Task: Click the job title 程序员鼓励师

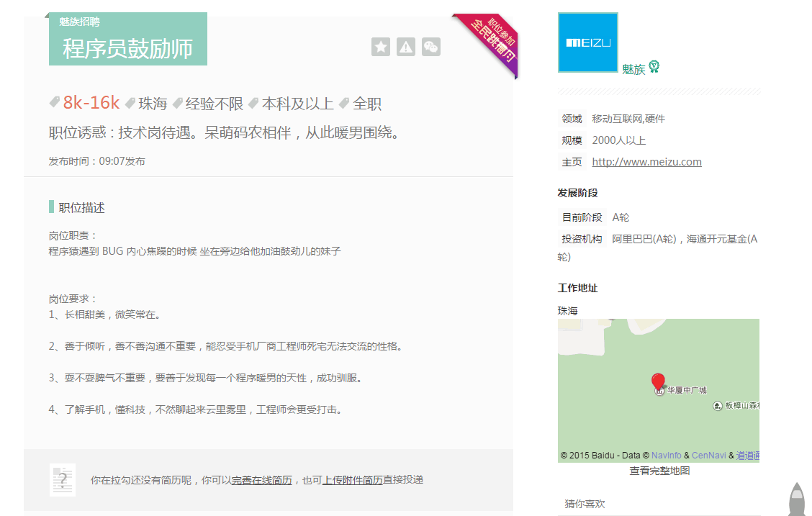Action: tap(127, 49)
